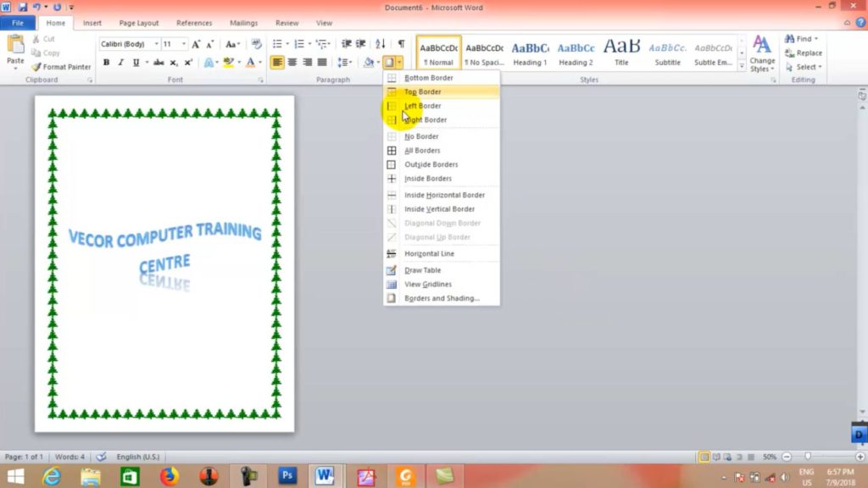Click the numbered list icon
868x488 pixels.
point(299,44)
